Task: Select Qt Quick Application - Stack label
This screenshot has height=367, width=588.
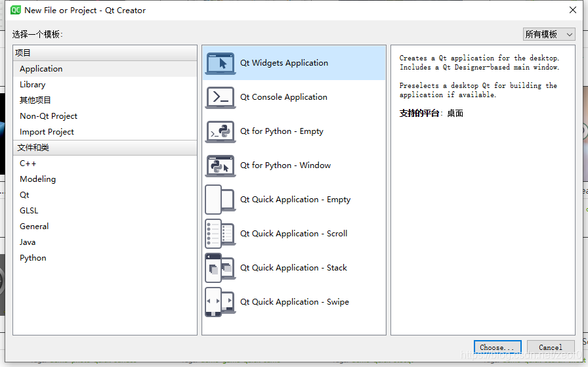Action: [x=293, y=268]
